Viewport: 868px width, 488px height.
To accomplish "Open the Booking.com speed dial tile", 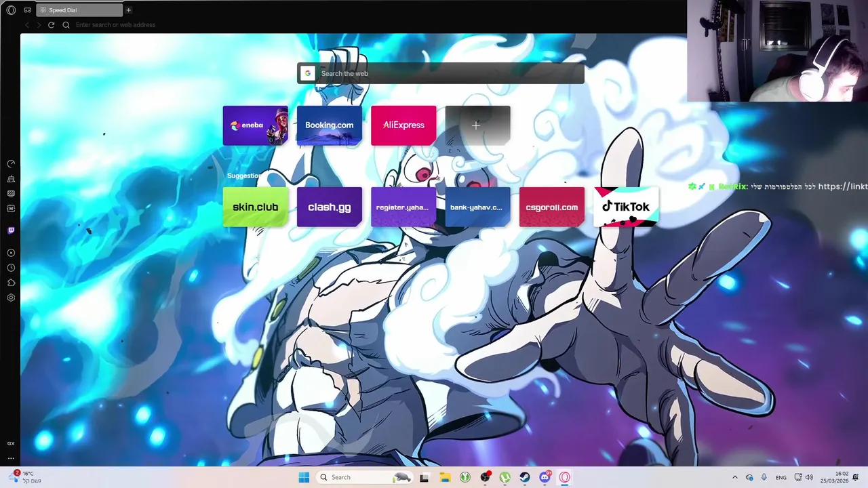I will click(330, 125).
